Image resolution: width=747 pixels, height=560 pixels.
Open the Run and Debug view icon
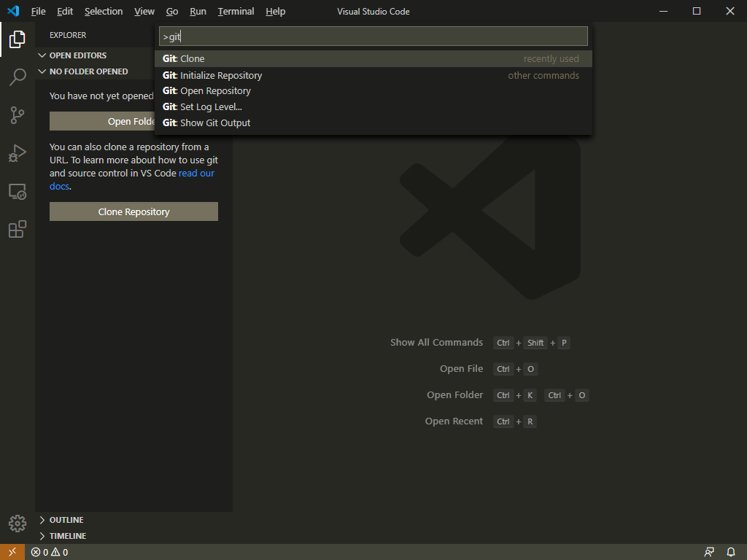[x=18, y=153]
